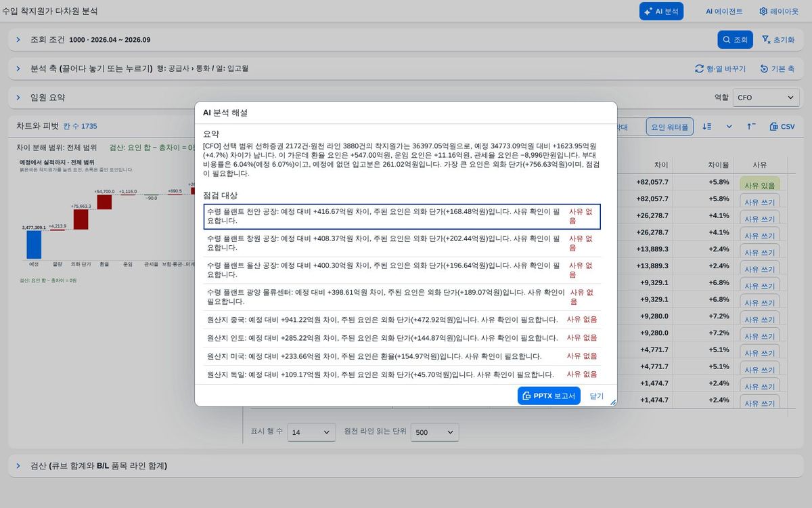Toggle the 요인 워터폴 view button
The image size is (812, 508).
670,127
